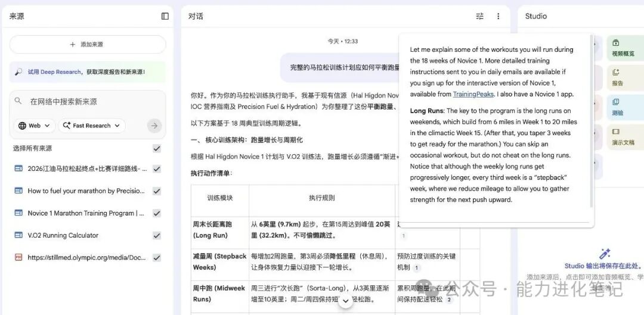Image resolution: width=644 pixels, height=315 pixels.
Task: Uncheck the 2026江油马拉松 source checkbox
Action: 156,169
